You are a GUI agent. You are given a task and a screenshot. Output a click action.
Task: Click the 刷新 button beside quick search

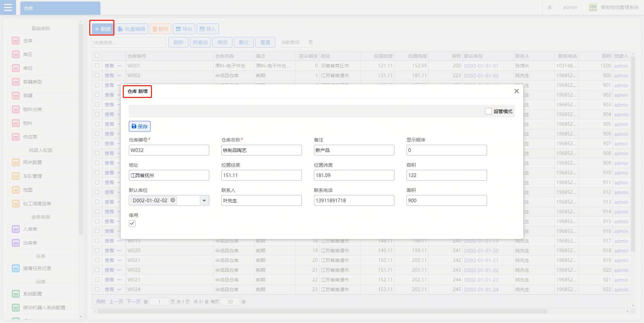click(x=178, y=42)
